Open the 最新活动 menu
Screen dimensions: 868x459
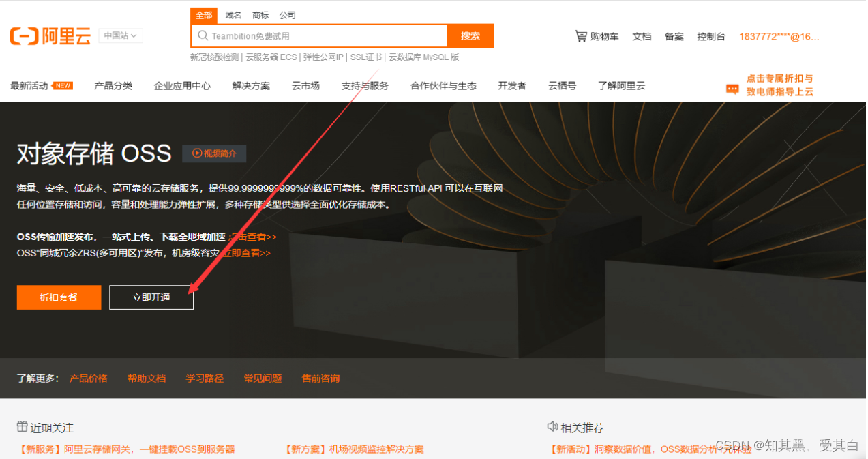tap(29, 86)
